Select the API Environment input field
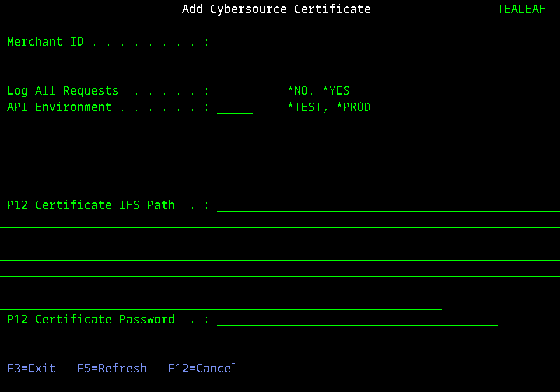560x392 pixels. (235, 107)
